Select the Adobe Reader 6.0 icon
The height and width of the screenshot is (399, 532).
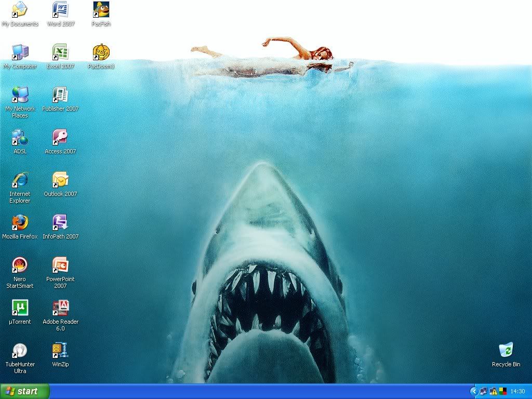(x=60, y=308)
